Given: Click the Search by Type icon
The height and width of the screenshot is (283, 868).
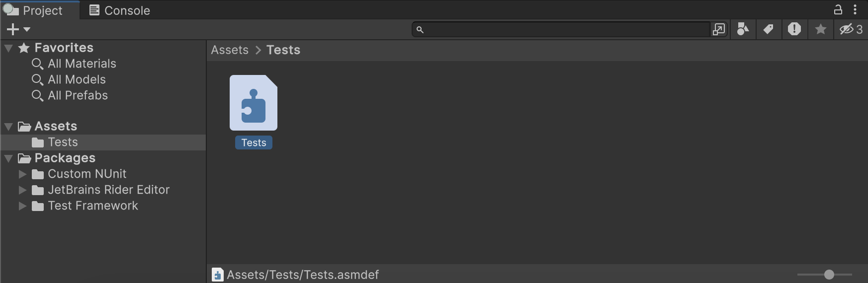Looking at the screenshot, I should tap(743, 30).
